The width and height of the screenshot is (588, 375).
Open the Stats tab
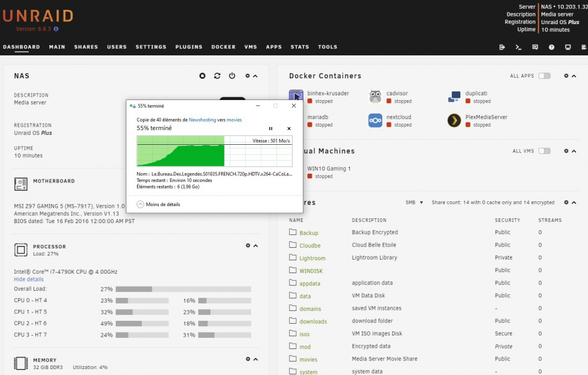(300, 47)
